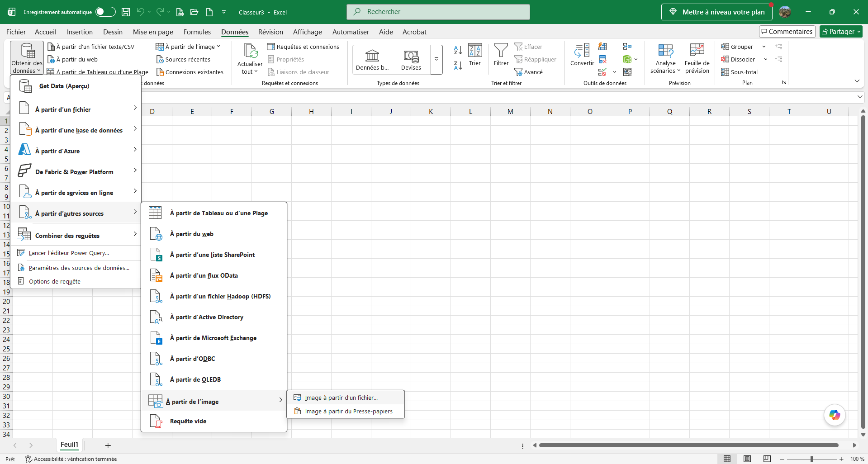Click the Flash Fill icon
The height and width of the screenshot is (464, 868).
tap(602, 47)
